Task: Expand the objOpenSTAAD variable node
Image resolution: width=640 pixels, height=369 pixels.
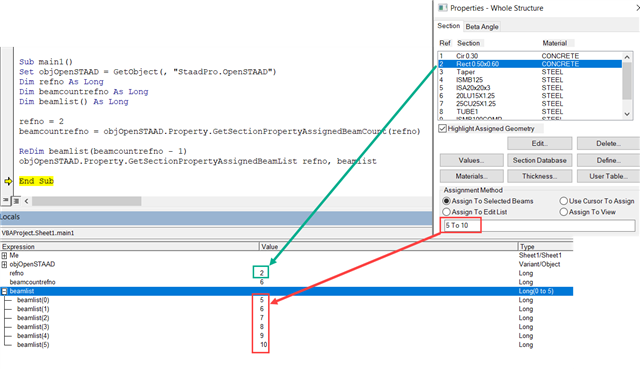Action: (4, 265)
